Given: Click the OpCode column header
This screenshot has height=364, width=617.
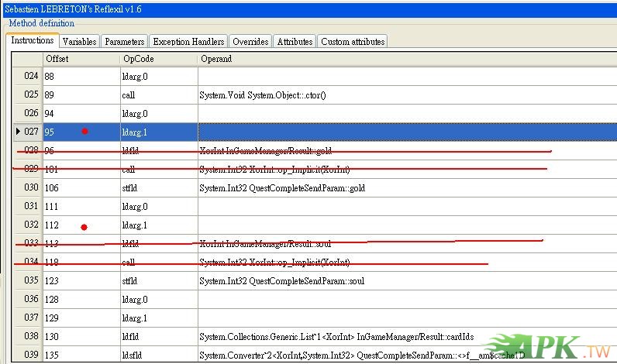Looking at the screenshot, I should pyautogui.click(x=158, y=59).
